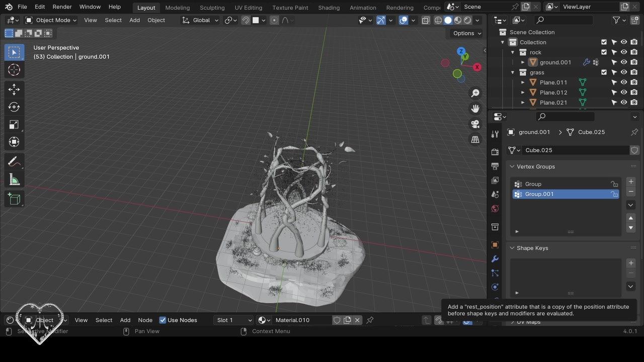The image size is (644, 362).
Task: Open the Global transform orientation dropdown
Action: [200, 20]
